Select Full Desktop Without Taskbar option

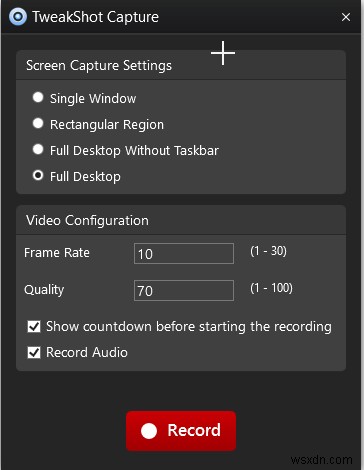point(38,149)
